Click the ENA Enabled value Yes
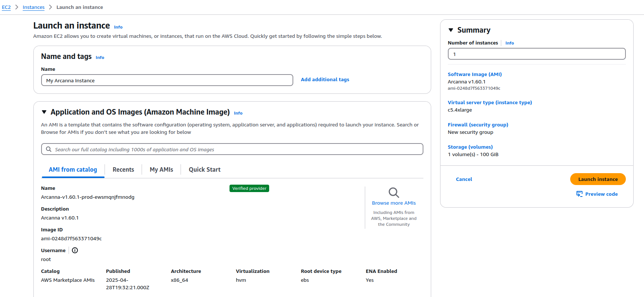 (x=370, y=280)
